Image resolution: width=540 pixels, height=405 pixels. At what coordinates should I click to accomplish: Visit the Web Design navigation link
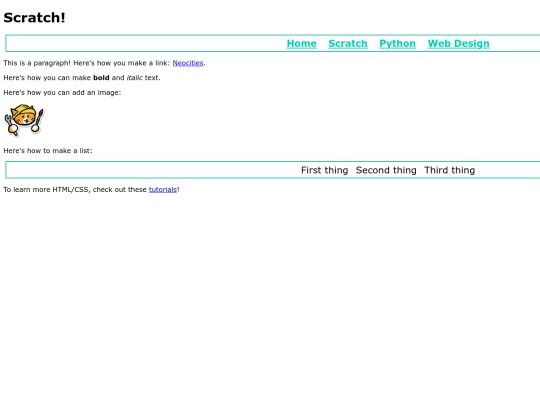pyautogui.click(x=458, y=44)
